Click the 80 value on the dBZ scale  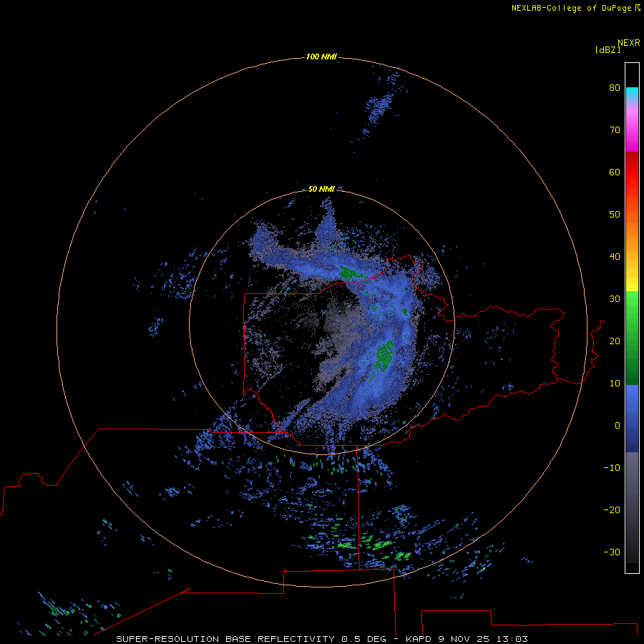pos(615,87)
